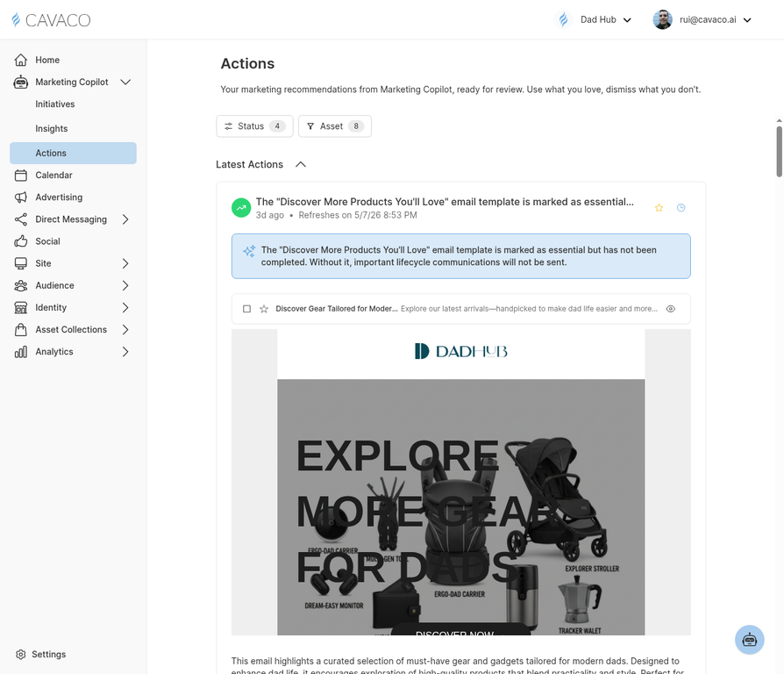Toggle preview eye on Discover Gear email row
Screen dimensions: 784x674
671,309
